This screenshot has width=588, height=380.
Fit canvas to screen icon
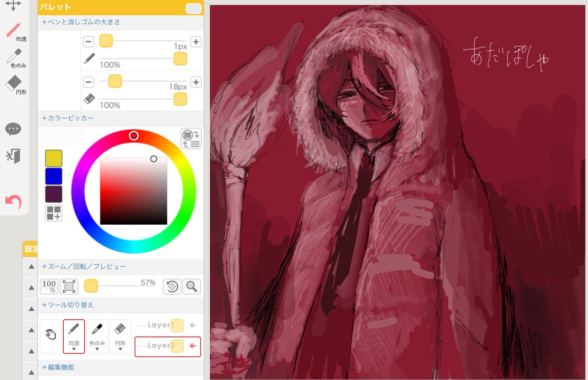click(x=69, y=286)
